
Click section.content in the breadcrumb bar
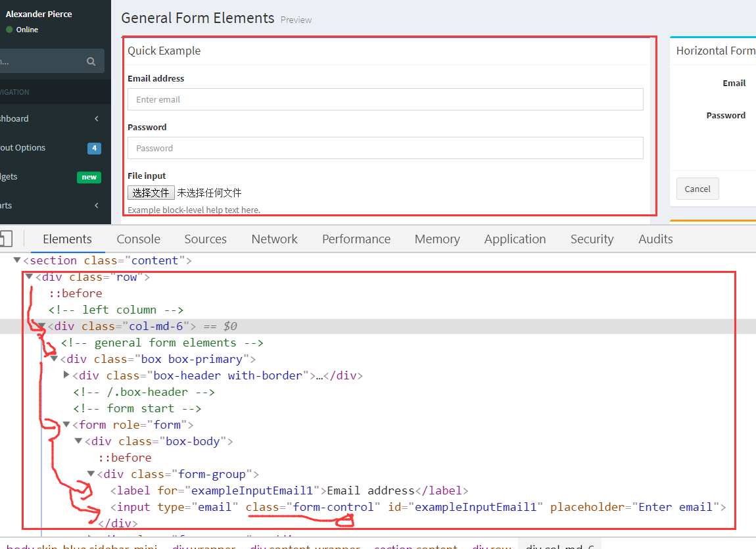tap(415, 546)
